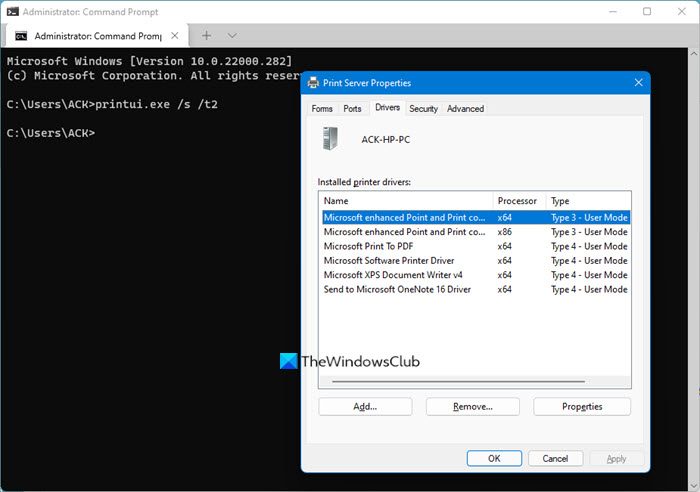Click the terminal icon in title bar
The height and width of the screenshot is (492, 700).
tap(12, 12)
